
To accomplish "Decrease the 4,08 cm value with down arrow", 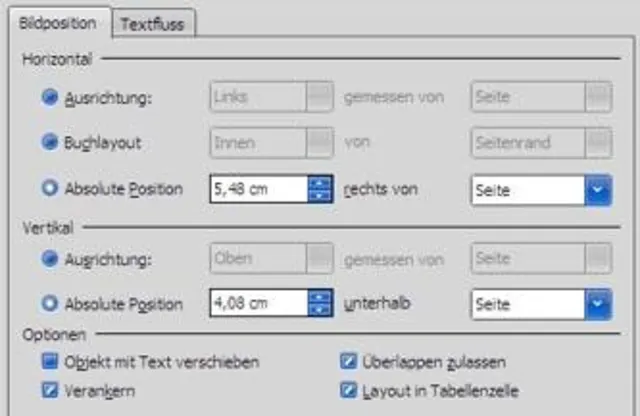I will click(320, 309).
